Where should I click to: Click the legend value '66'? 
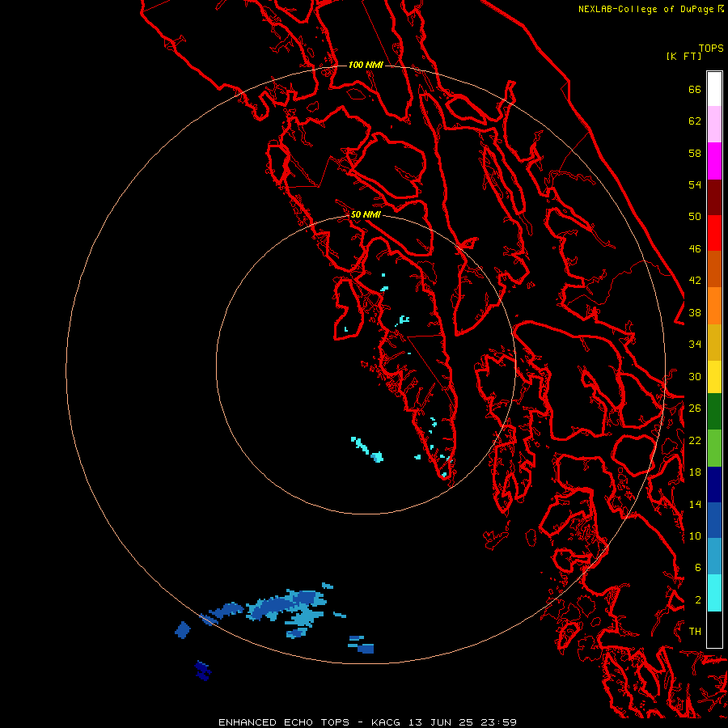pyautogui.click(x=695, y=90)
